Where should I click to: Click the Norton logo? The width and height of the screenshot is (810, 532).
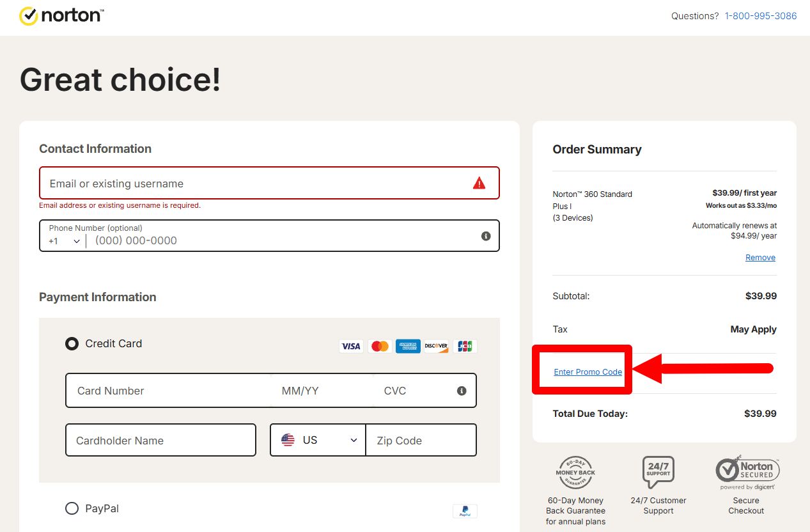pos(61,15)
